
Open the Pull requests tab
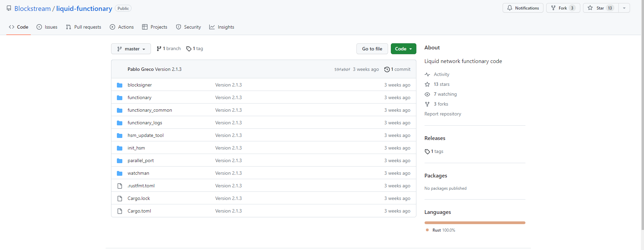click(83, 27)
